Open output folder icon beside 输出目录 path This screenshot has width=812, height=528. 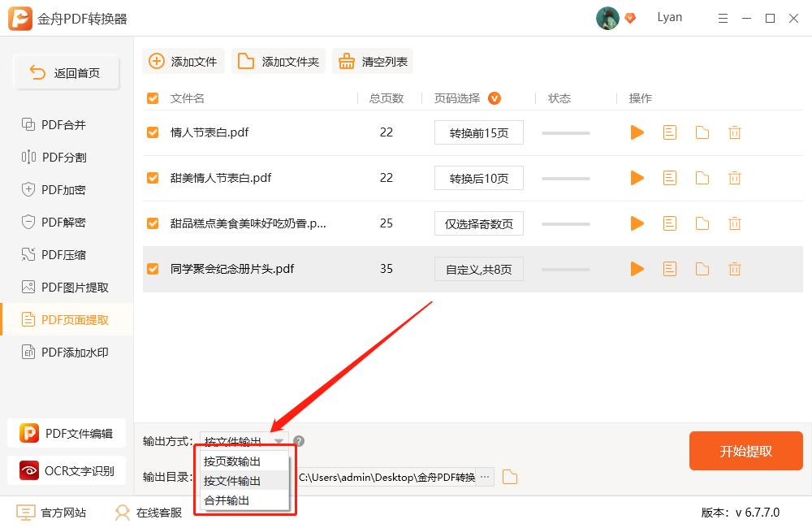(509, 477)
